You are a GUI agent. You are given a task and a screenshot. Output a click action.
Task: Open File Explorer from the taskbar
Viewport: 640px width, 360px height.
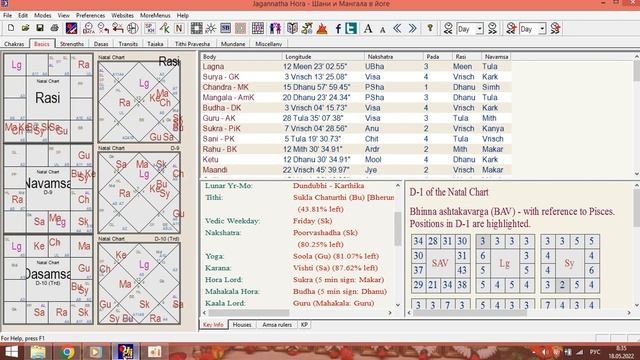pyautogui.click(x=39, y=352)
